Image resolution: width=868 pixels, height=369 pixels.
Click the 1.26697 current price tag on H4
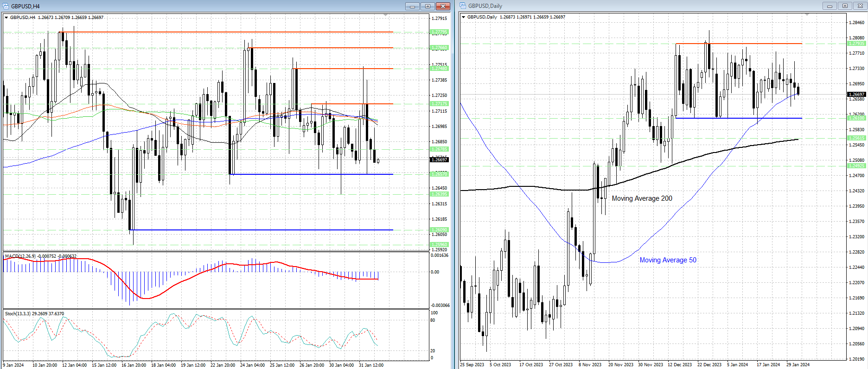coord(439,160)
